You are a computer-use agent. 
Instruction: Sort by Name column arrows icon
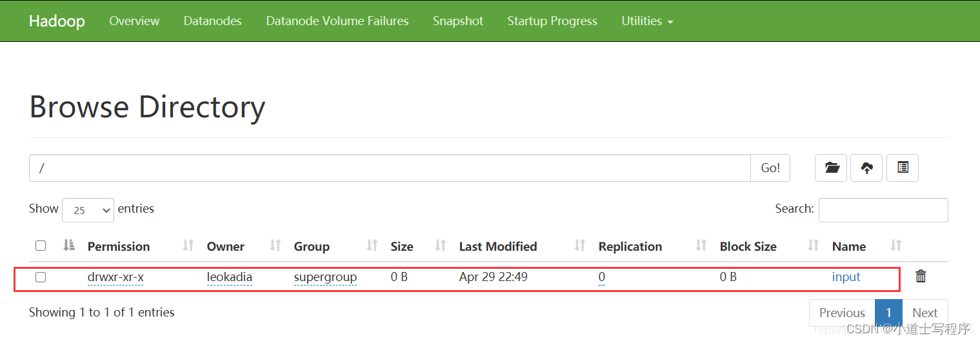tap(896, 246)
